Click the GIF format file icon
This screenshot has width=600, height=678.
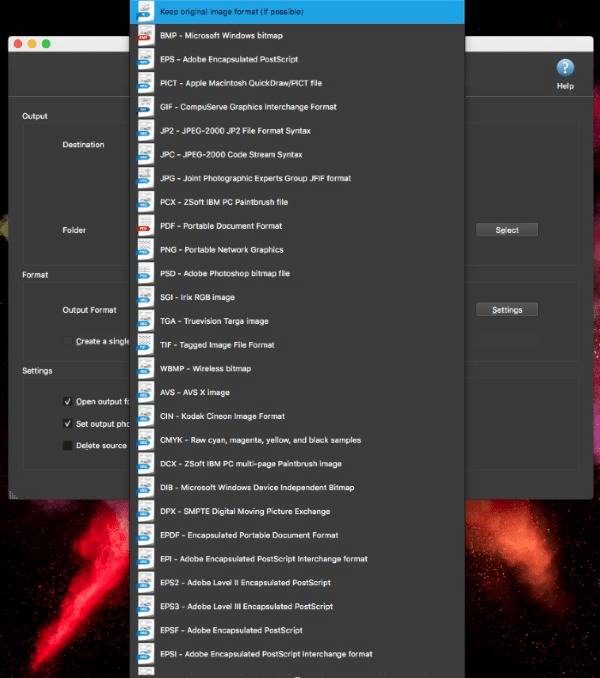click(145, 107)
